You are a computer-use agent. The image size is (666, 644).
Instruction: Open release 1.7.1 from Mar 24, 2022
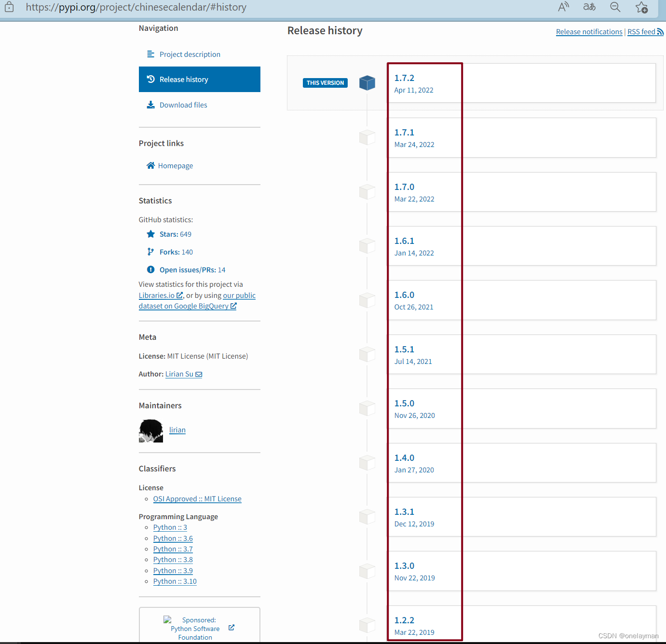(522, 137)
